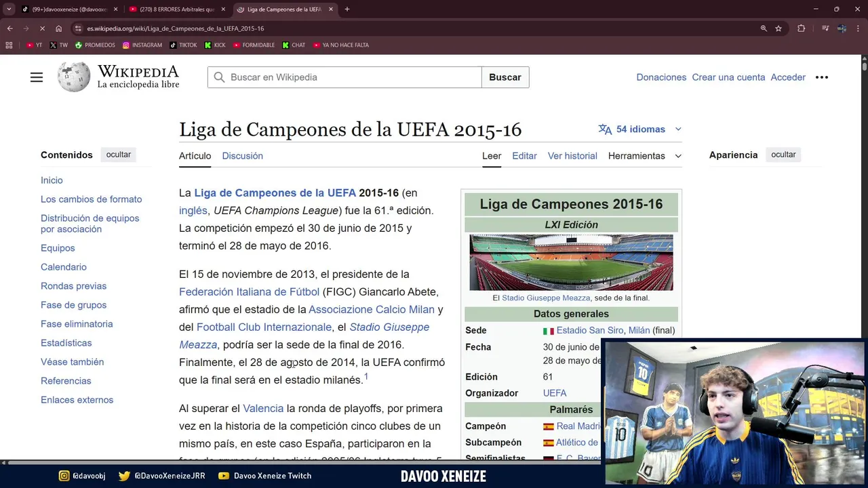
Task: Open the YT bookmark
Action: point(35,45)
